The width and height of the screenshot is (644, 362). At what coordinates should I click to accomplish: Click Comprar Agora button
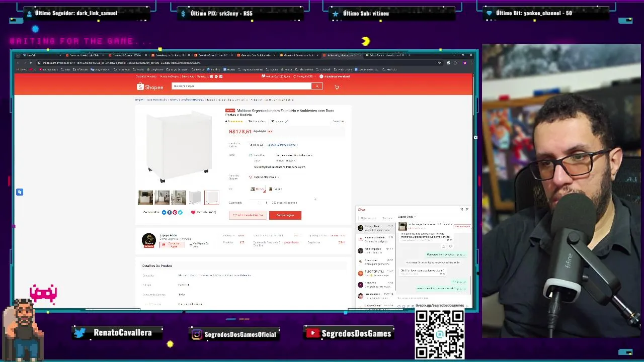click(285, 215)
